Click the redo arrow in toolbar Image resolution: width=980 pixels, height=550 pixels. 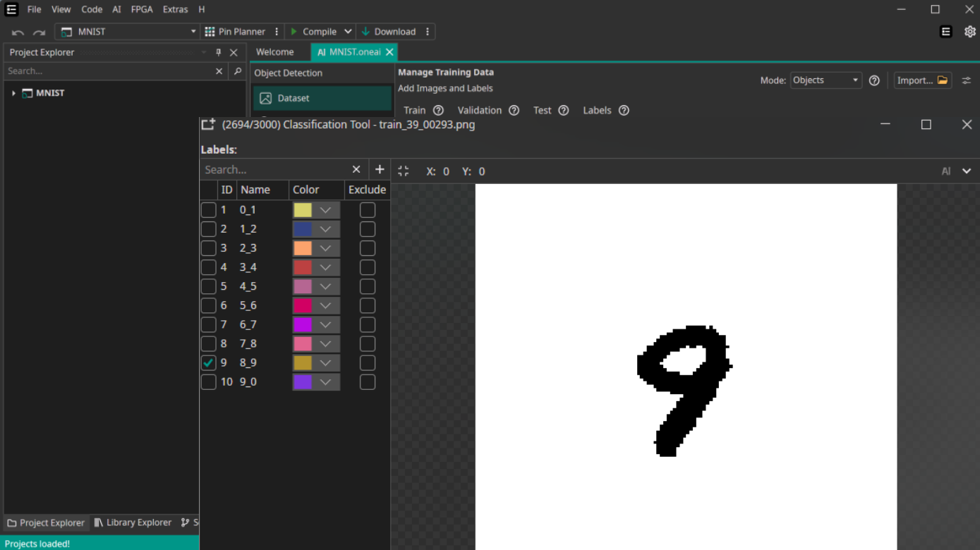coord(39,32)
